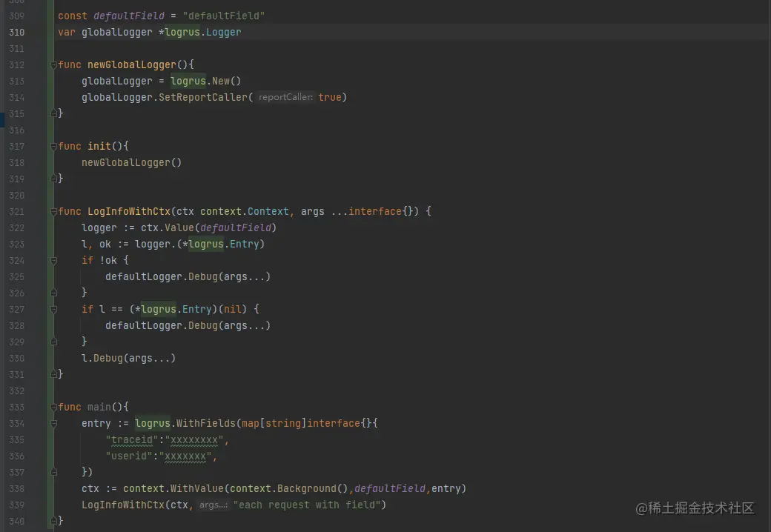This screenshot has height=532, width=771.
Task: Click ctx.Value call on line 322
Action: pyautogui.click(x=168, y=228)
